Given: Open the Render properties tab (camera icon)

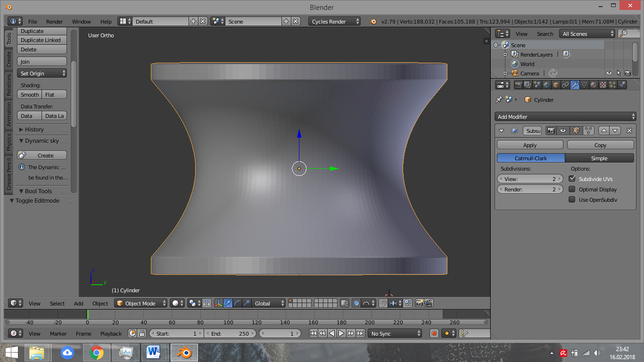Looking at the screenshot, I should [518, 85].
